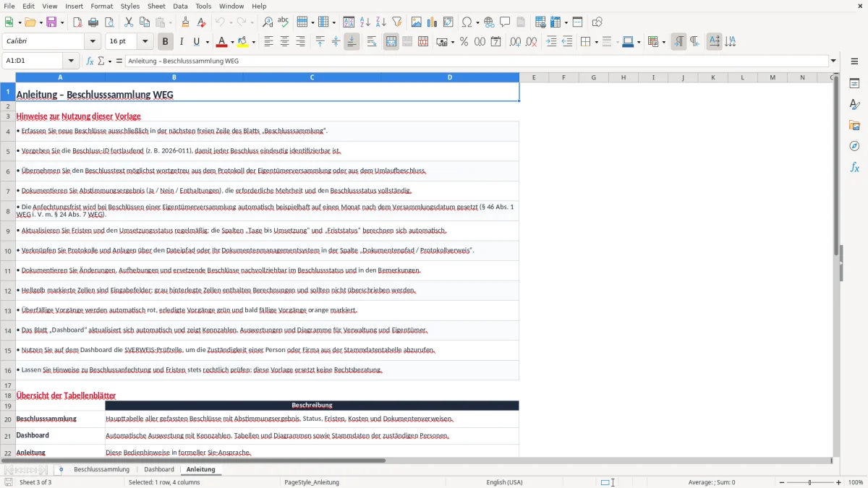Toggle Bold formatting
The width and height of the screenshot is (868, 488).
[x=165, y=42]
